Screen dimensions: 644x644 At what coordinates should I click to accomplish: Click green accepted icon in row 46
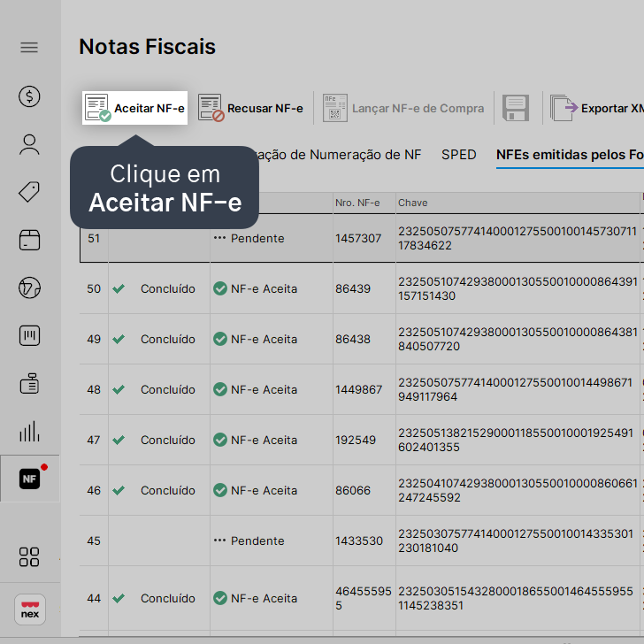tap(220, 490)
